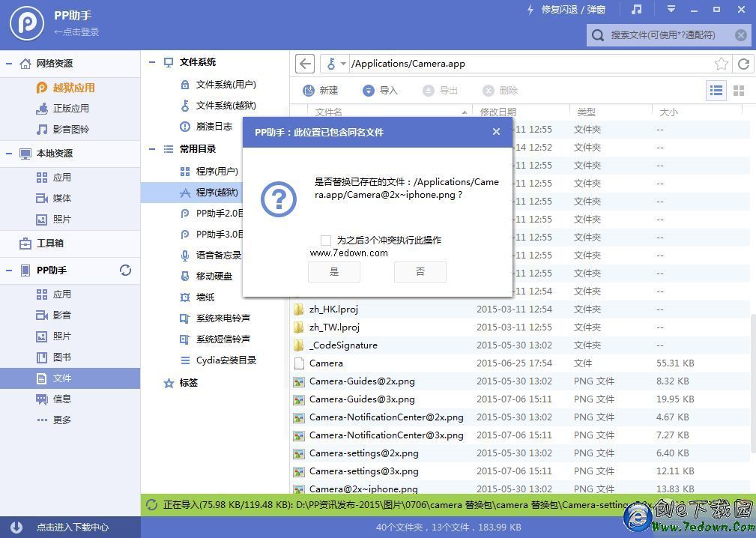The height and width of the screenshot is (538, 756).
Task: Click 是 to replace the file
Action: pos(334,272)
